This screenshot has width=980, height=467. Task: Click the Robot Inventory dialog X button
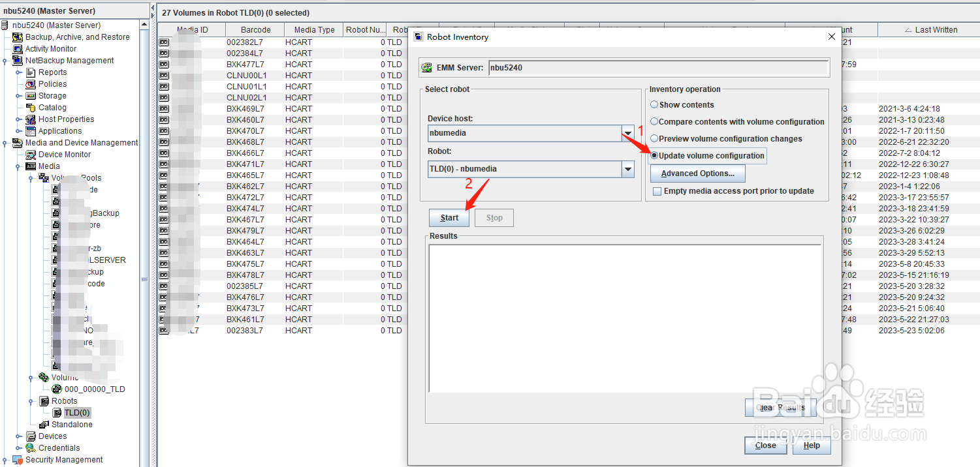831,37
